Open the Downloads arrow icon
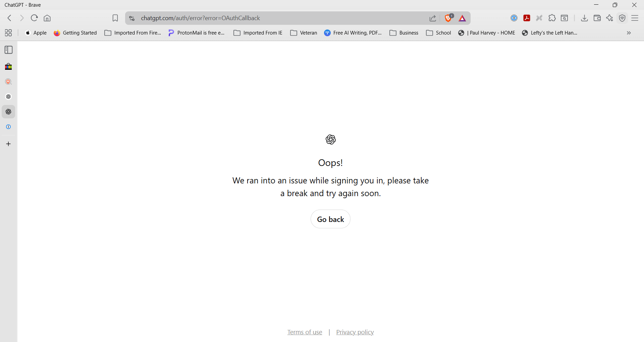The image size is (644, 342). click(584, 18)
